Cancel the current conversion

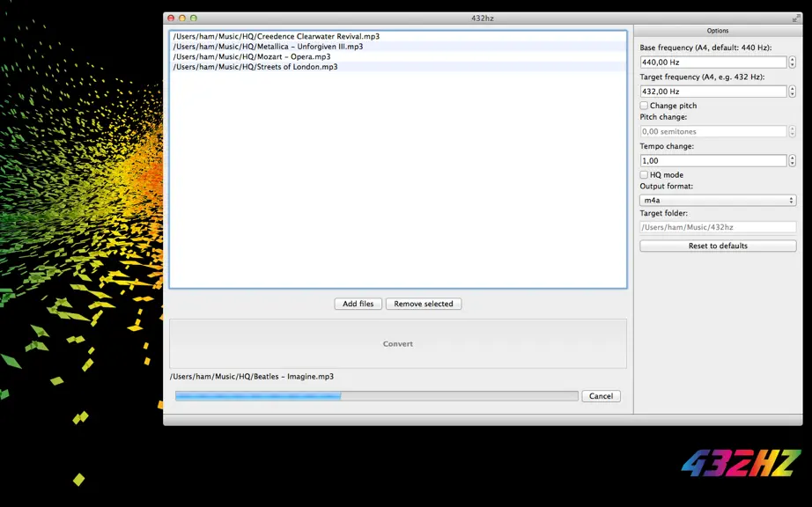[x=601, y=396]
